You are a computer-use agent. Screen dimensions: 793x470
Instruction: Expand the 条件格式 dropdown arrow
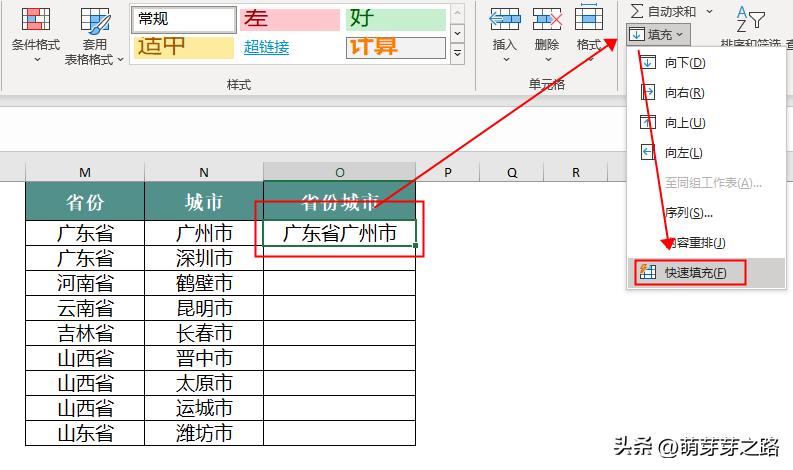[36, 60]
